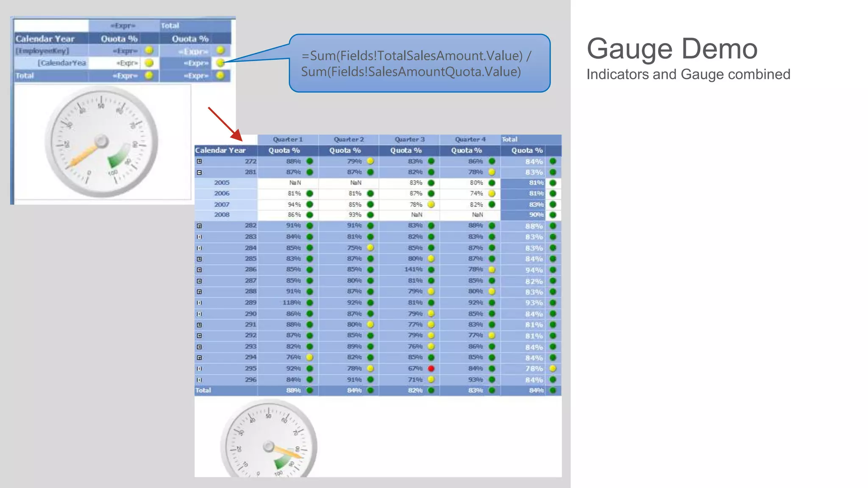This screenshot has height=488, width=868.
Task: Select [CalendarYea cell in design table
Action: [51, 63]
